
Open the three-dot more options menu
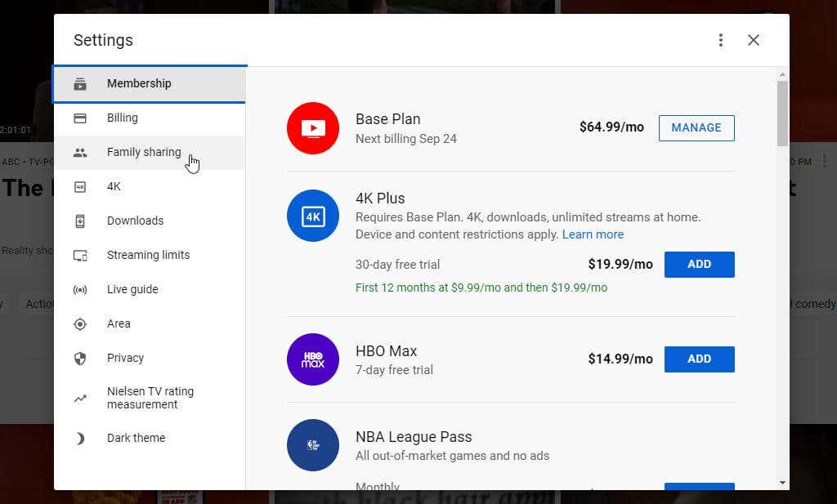click(720, 40)
